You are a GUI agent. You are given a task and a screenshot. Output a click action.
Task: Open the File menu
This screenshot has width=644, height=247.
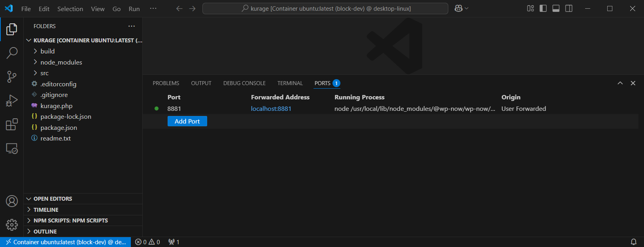[26, 9]
